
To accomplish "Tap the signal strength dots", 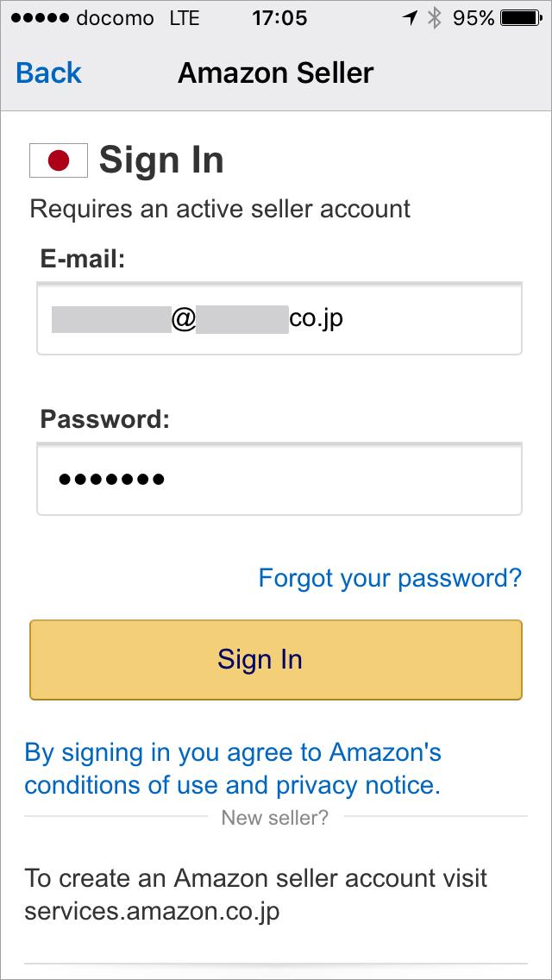I will (38, 18).
